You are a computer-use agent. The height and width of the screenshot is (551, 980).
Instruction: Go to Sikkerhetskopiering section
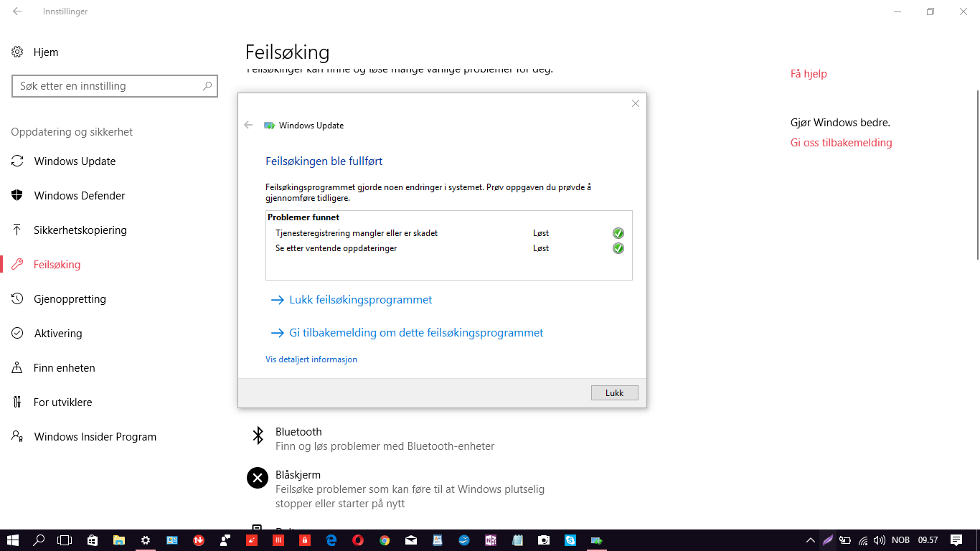pyautogui.click(x=80, y=230)
